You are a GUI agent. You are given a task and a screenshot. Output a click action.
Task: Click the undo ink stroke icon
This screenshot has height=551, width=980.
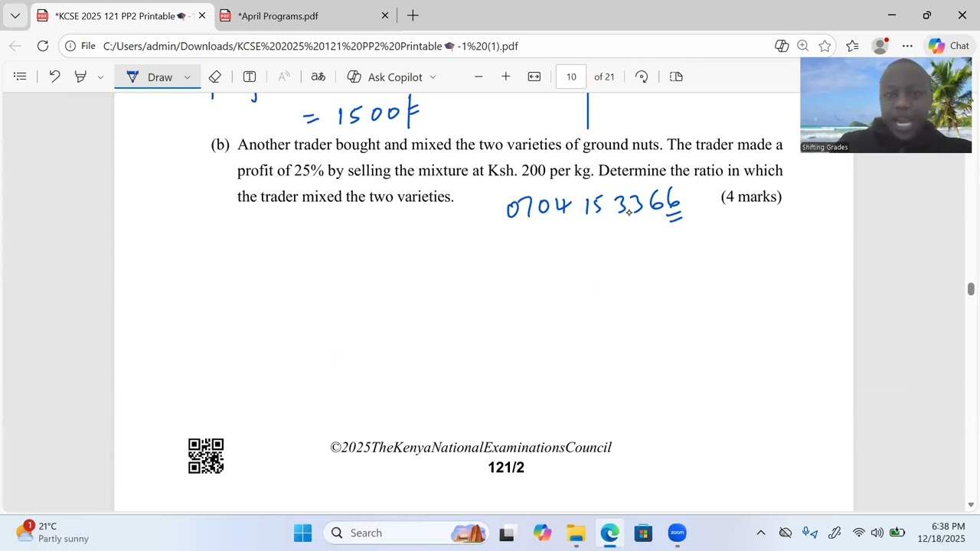[x=54, y=77]
